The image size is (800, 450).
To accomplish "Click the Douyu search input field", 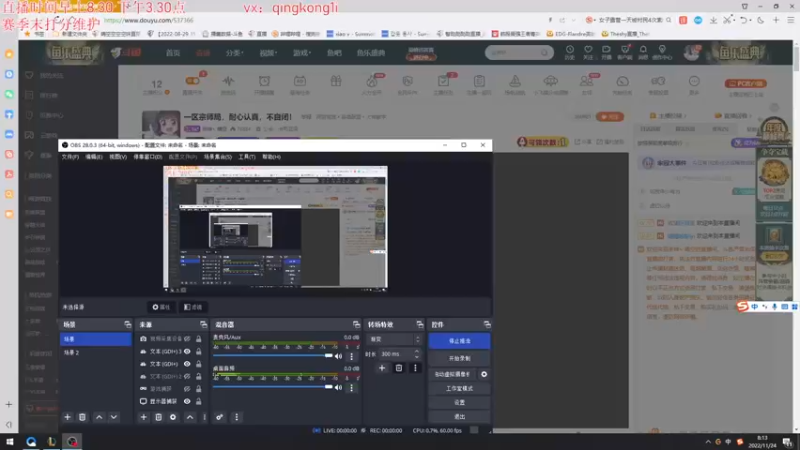I will 513,53.
